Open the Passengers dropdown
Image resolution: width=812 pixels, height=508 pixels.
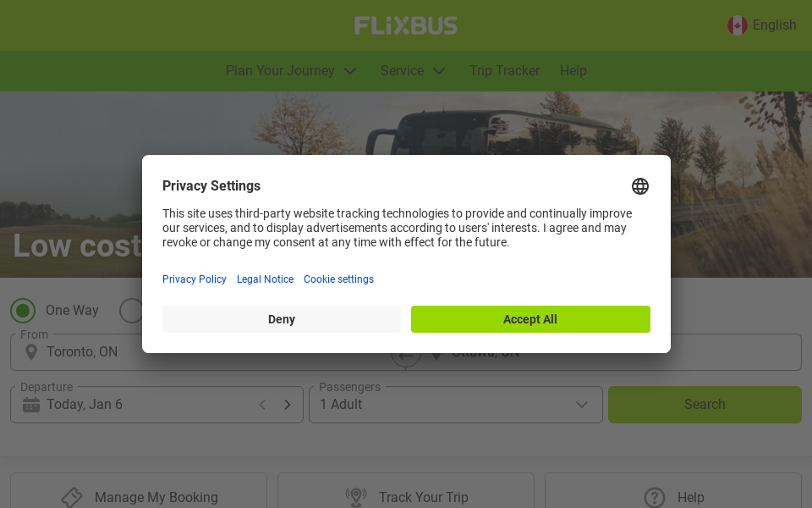(455, 405)
